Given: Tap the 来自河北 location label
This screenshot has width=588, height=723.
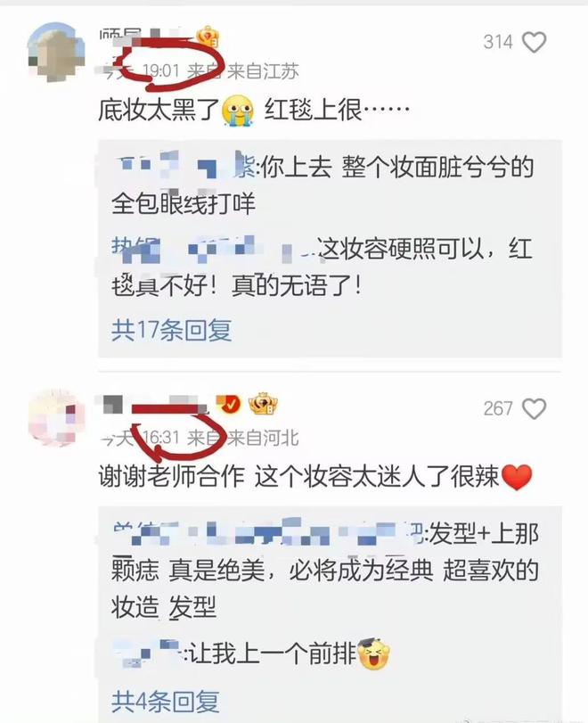Looking at the screenshot, I should [263, 438].
